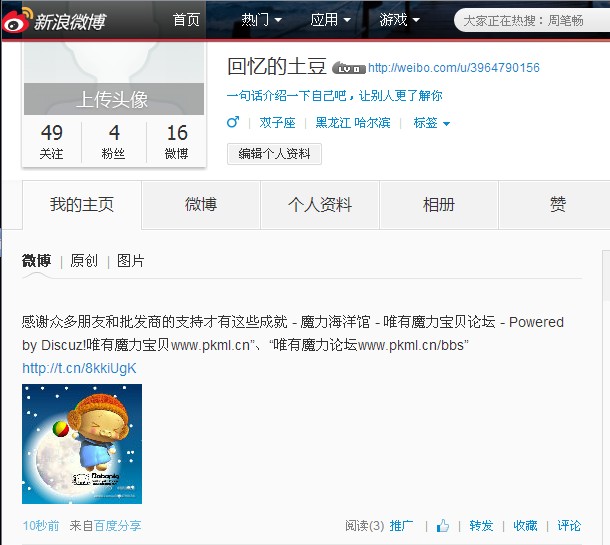Open the 热门 dropdown menu

261,20
